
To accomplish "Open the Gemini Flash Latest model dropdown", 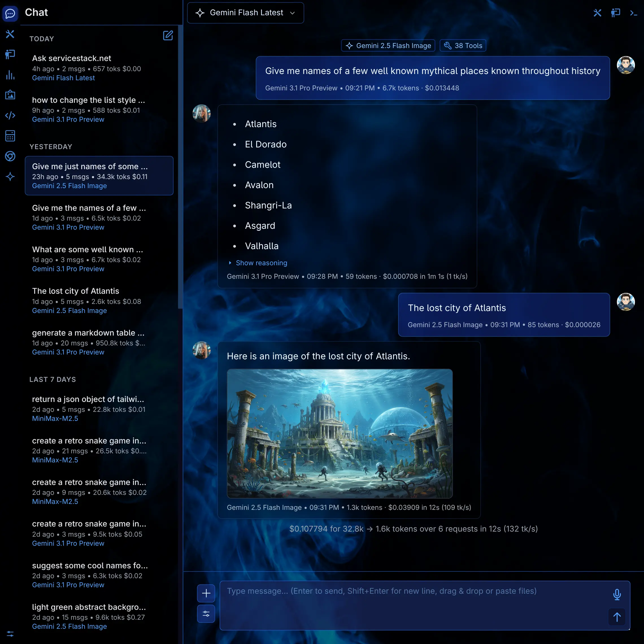I will point(245,13).
